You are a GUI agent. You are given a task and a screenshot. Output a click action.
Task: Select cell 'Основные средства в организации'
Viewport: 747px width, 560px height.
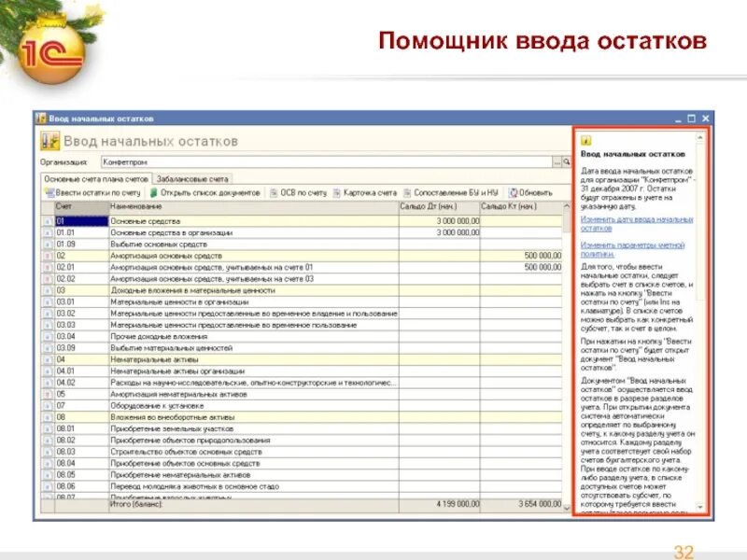pyautogui.click(x=253, y=232)
